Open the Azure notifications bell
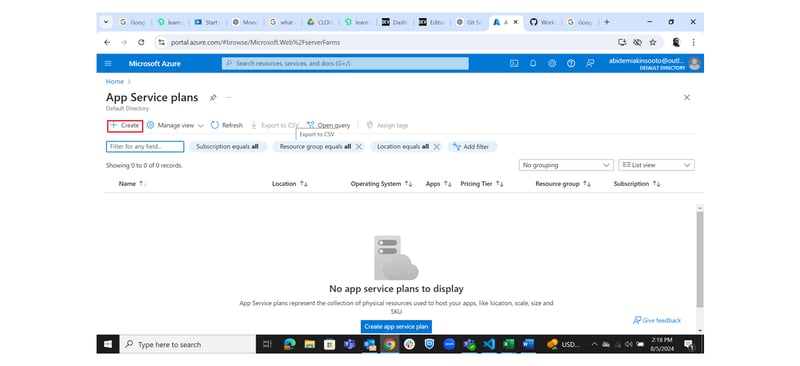Viewport: 800px width, 366px height. point(533,63)
